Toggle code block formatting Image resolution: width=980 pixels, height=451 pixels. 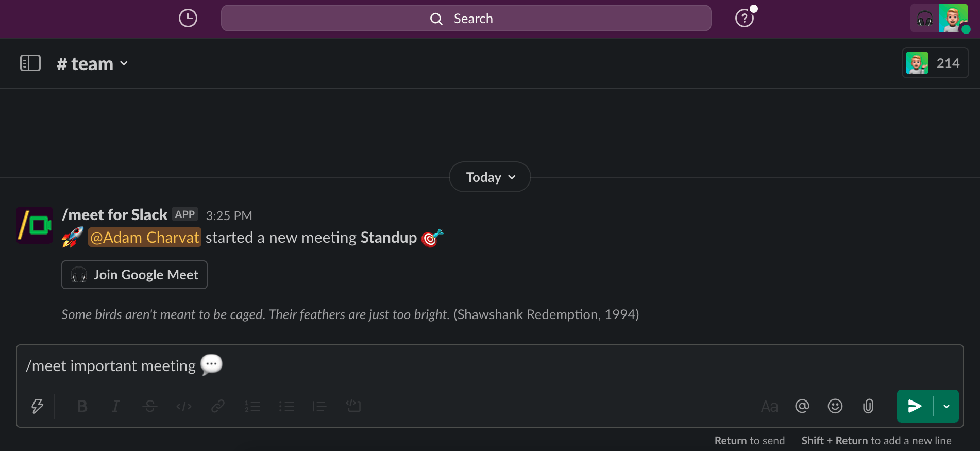353,406
